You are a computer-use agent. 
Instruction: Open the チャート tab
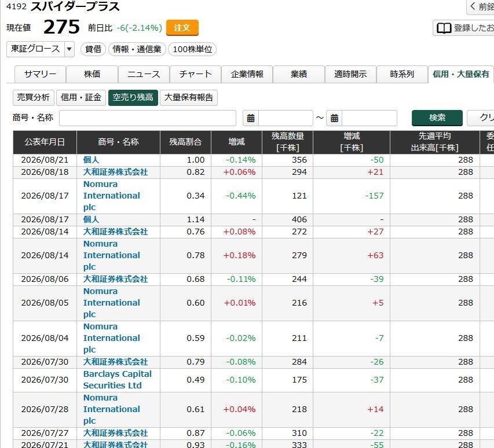pyautogui.click(x=195, y=74)
